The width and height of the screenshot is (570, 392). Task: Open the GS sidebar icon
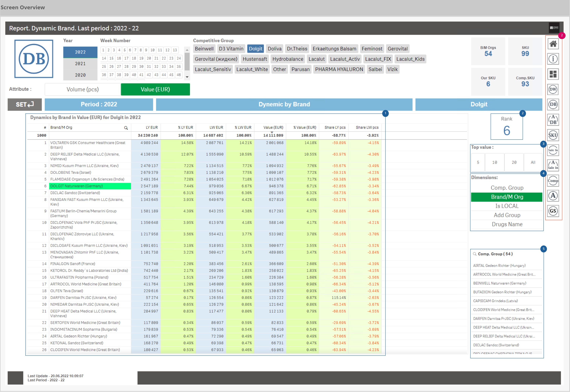(553, 211)
